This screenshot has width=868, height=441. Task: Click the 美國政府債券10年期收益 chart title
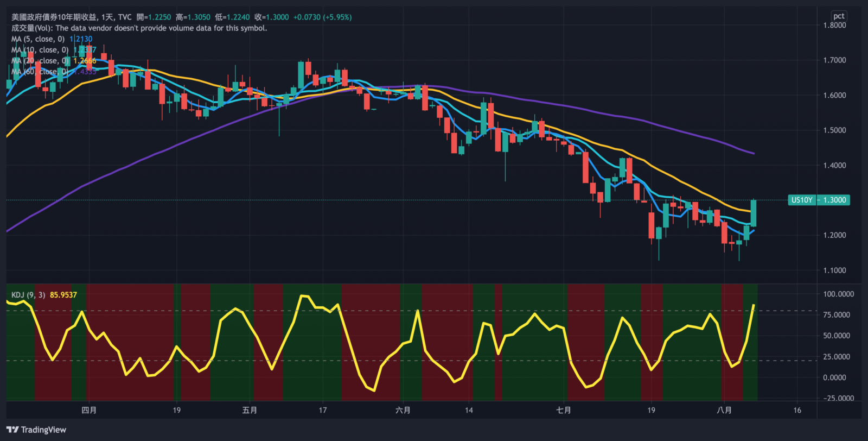point(55,17)
